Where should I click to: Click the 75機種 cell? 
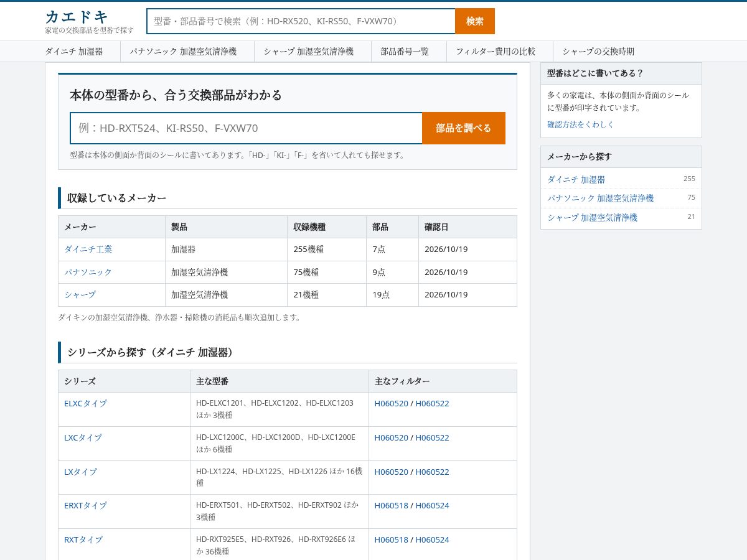(327, 272)
